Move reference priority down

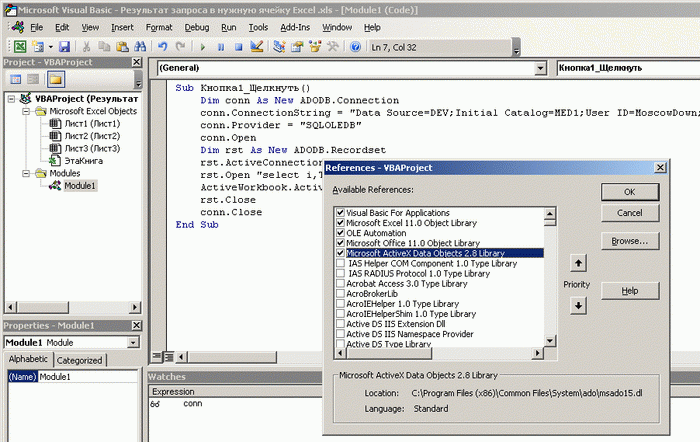[578, 306]
